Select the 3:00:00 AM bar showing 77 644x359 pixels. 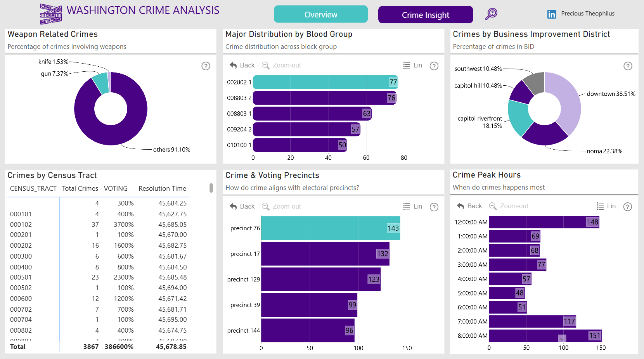tap(518, 265)
